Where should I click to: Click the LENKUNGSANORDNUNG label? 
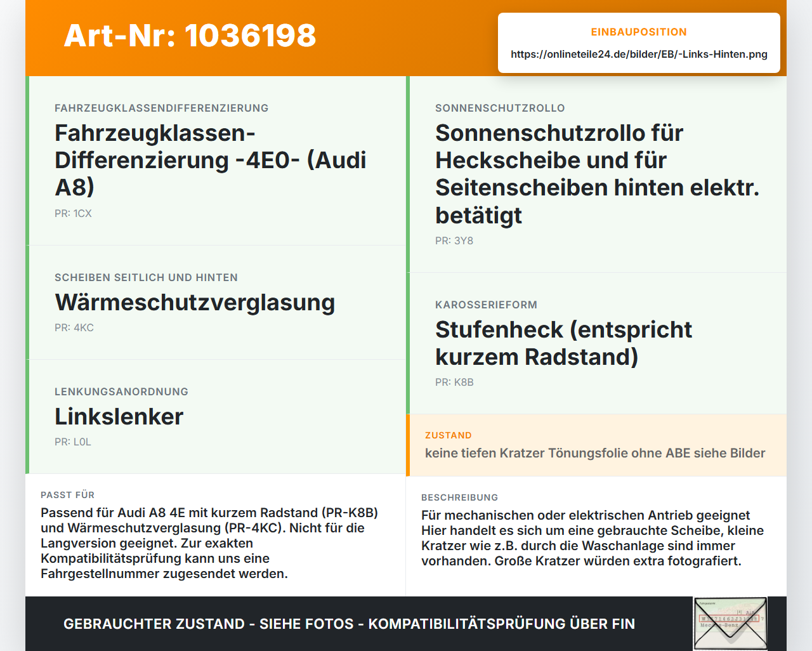click(121, 391)
